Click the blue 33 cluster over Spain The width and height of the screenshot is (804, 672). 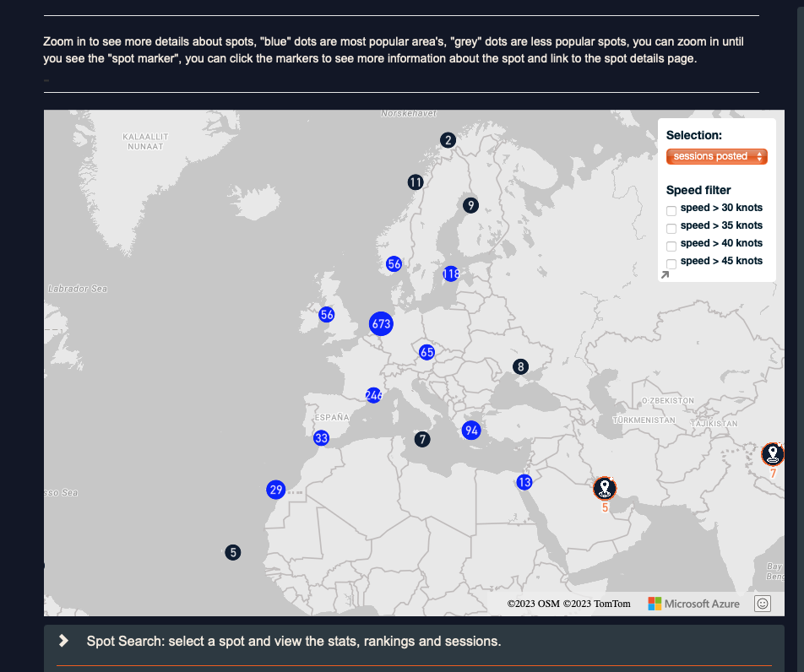coord(321,438)
